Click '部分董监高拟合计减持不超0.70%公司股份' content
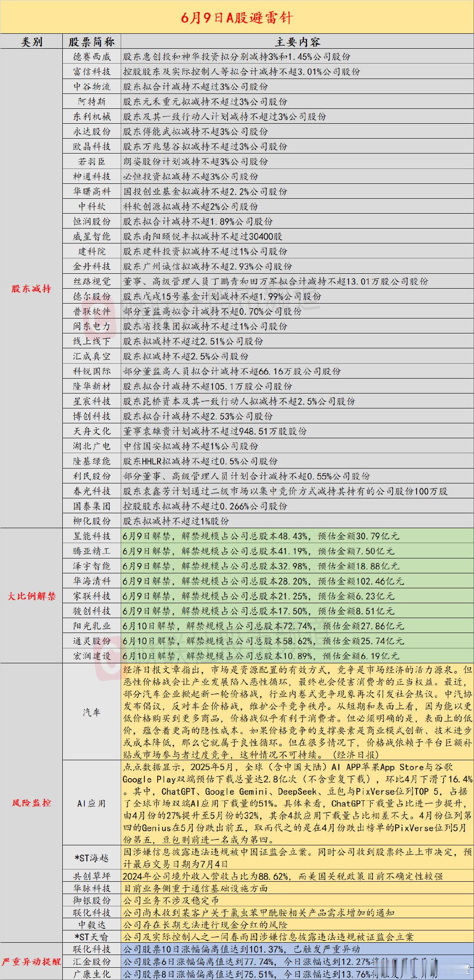This screenshot has height=980, width=474. pyautogui.click(x=212, y=311)
